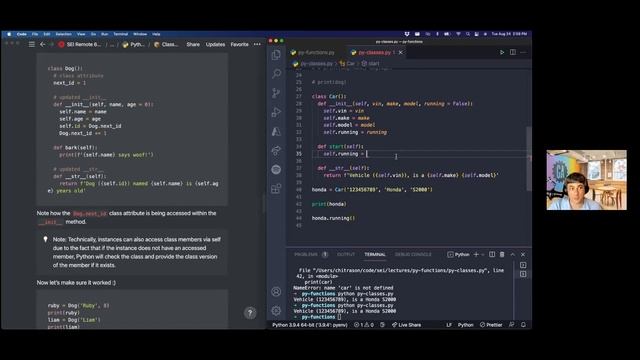Viewport: 640px width, 360px height.
Task: Click line 44 honda.running() in editor
Action: click(x=333, y=218)
